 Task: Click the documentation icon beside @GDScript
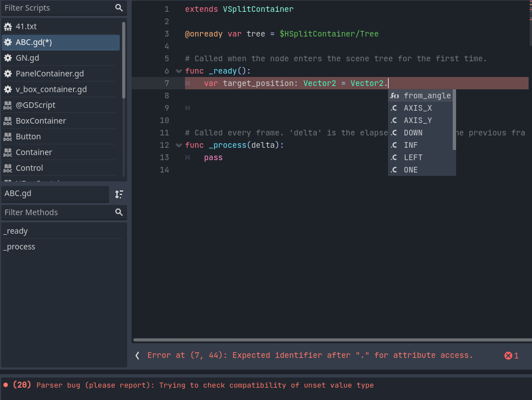7,104
